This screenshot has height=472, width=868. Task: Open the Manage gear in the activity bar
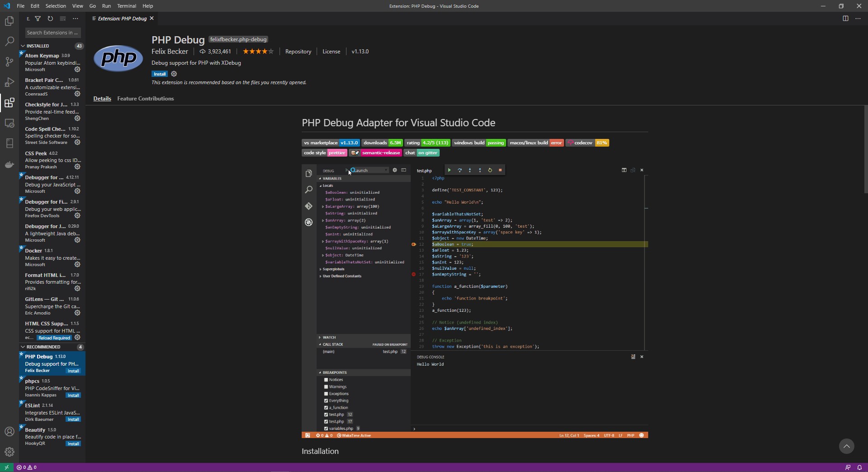(x=9, y=452)
